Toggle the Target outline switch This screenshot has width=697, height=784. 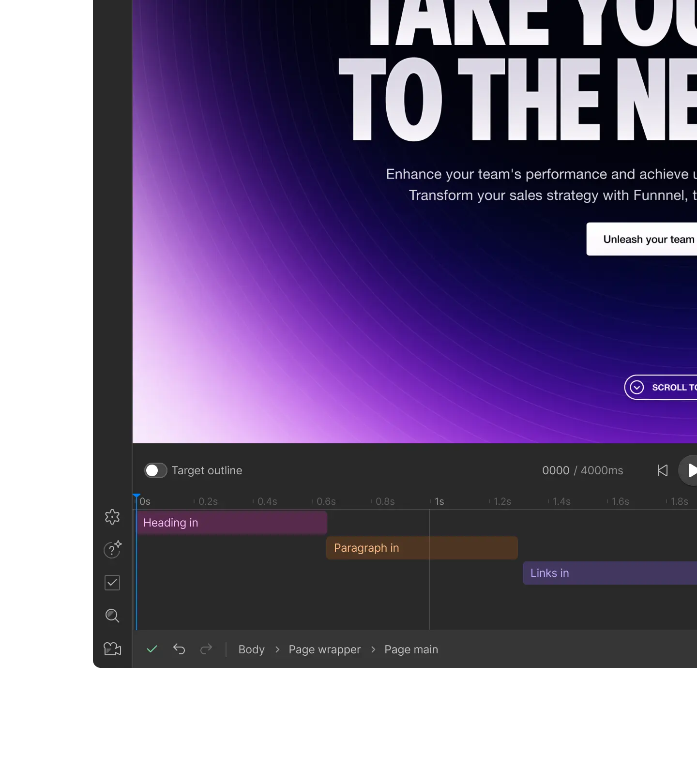pos(155,470)
